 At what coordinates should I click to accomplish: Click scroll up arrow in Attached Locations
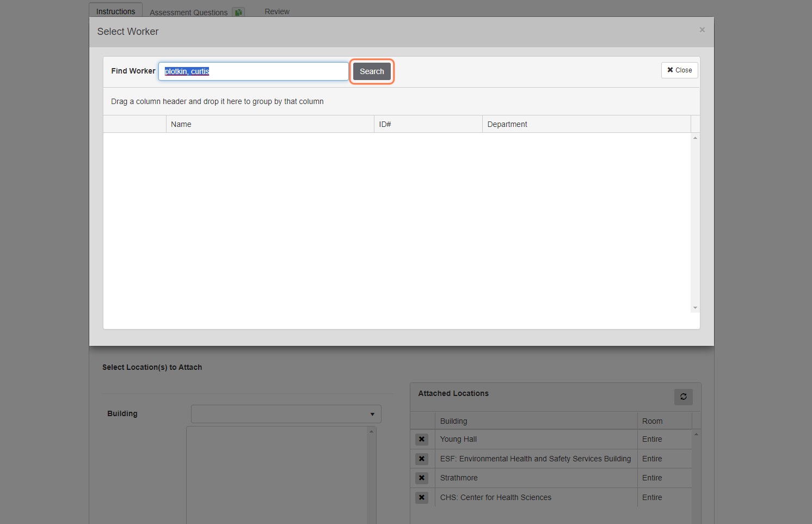[696, 434]
